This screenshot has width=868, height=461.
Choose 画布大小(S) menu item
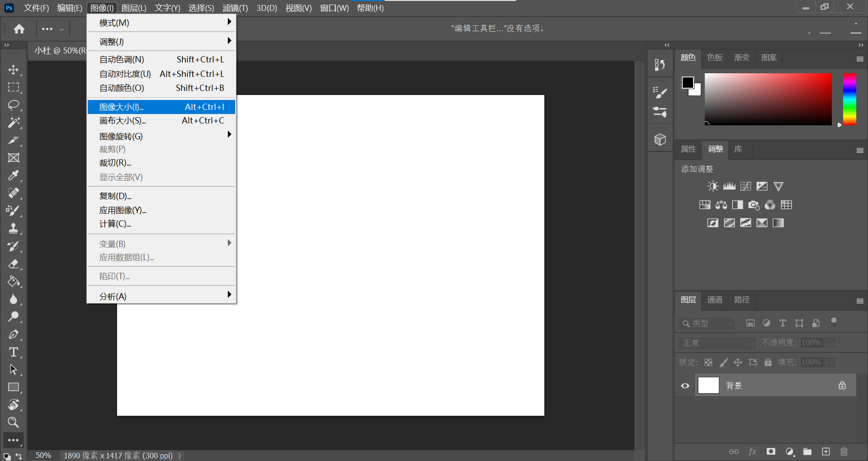pyautogui.click(x=161, y=120)
